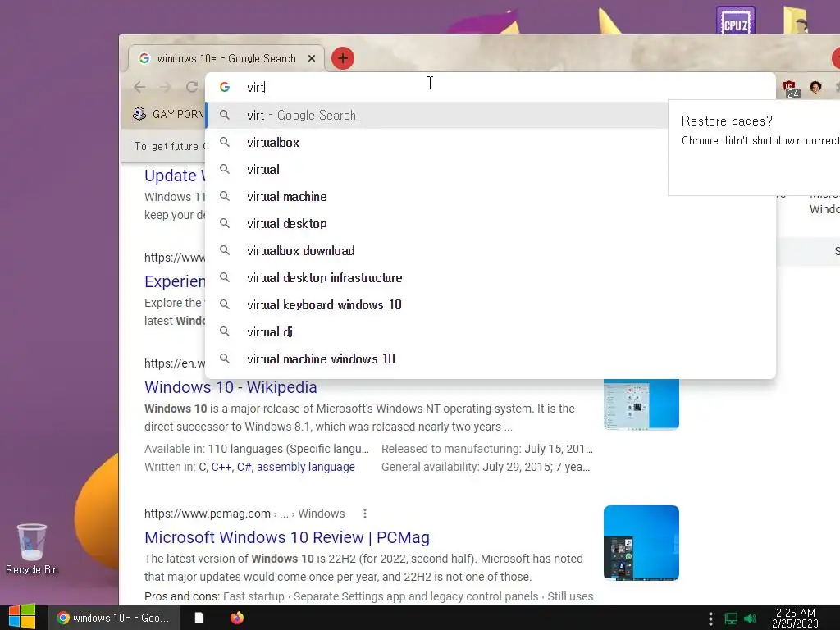Select the CPU-Z desktop icon

[736, 21]
